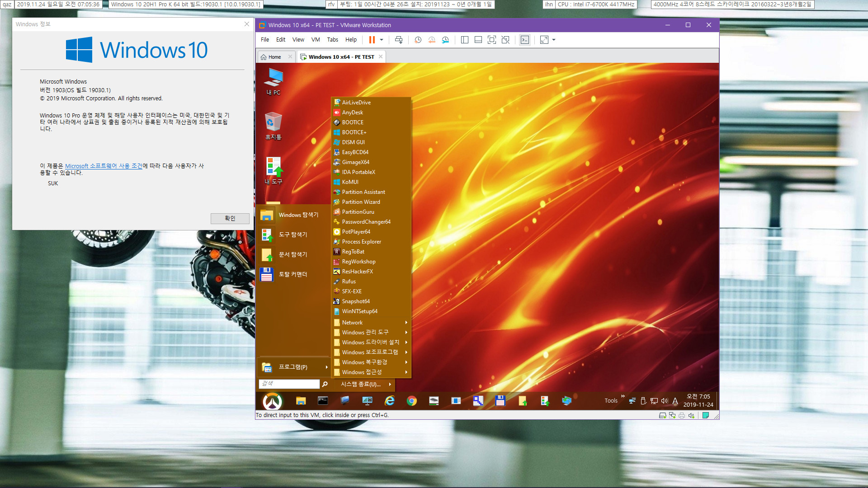
Task: Revert VM to previous snapshot
Action: (432, 40)
